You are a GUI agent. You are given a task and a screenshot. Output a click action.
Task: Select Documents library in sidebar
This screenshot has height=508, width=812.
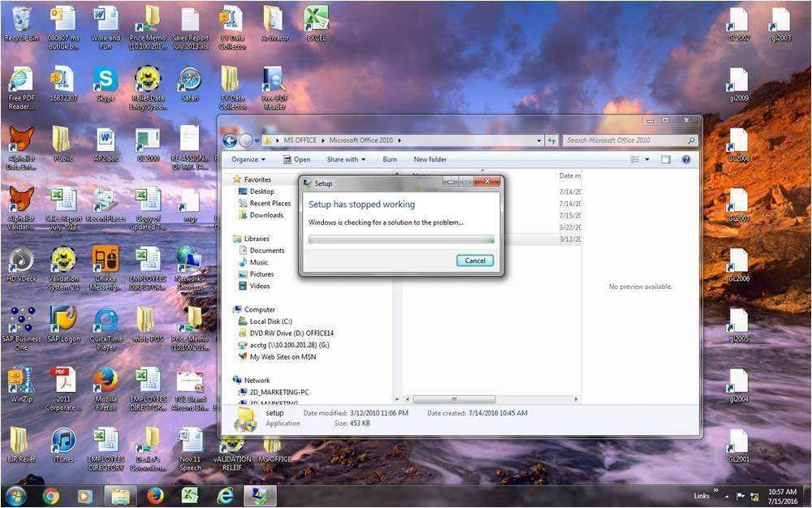[261, 251]
